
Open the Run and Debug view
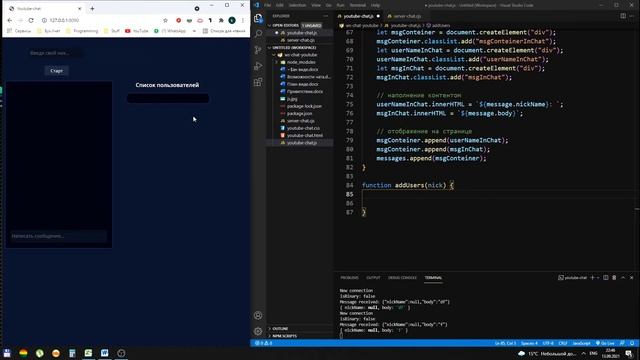(258, 66)
